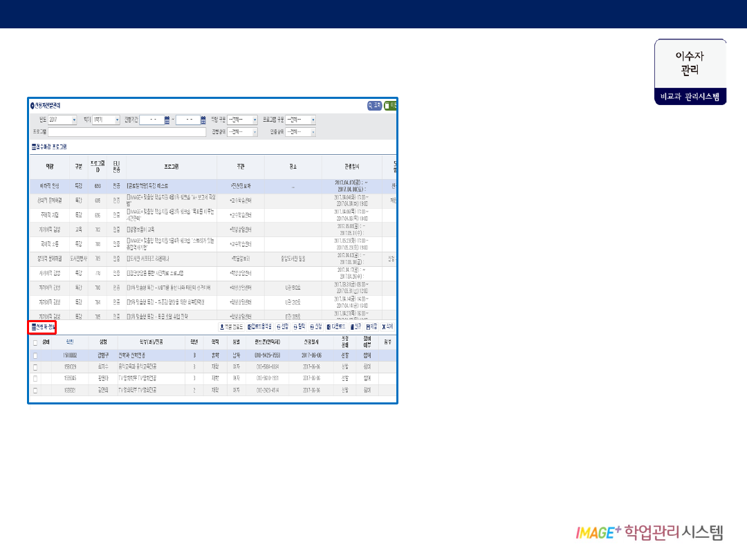Viewport: 747px width, 560px height.
Task: Click the 저장 save button
Action: (372, 326)
